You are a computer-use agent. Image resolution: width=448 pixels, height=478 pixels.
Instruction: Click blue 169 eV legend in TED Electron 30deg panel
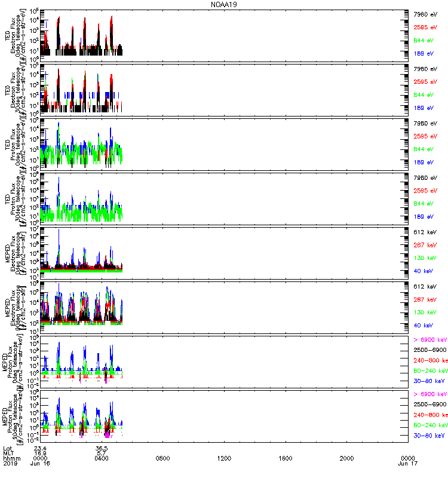424,108
